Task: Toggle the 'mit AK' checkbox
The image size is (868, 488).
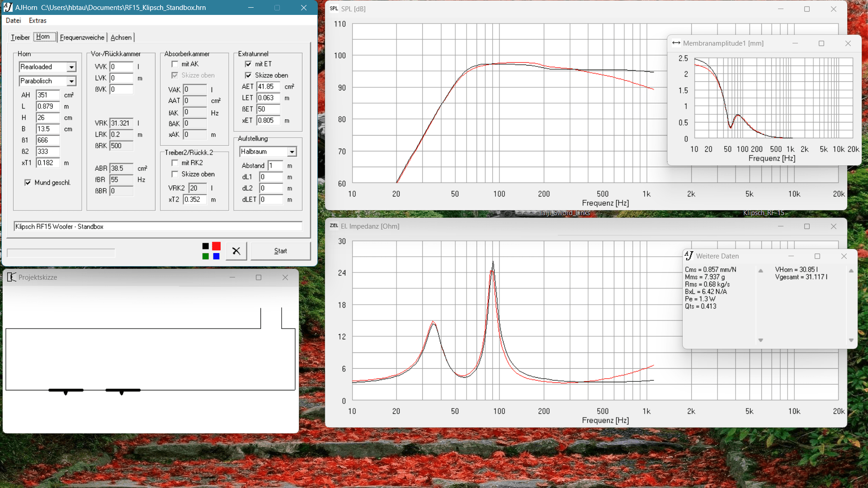Action: tap(175, 64)
